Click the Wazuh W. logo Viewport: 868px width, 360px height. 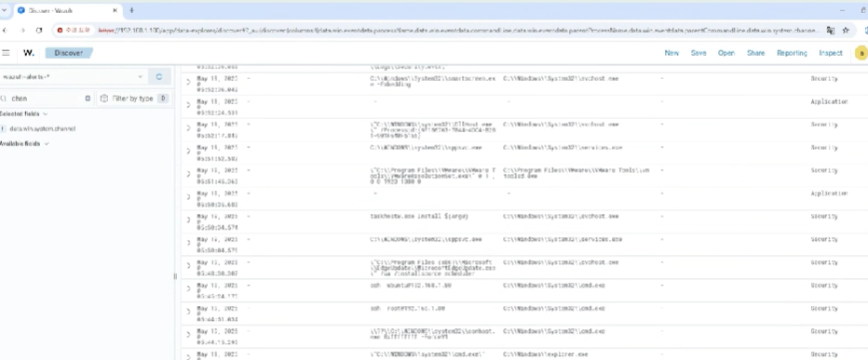click(28, 53)
